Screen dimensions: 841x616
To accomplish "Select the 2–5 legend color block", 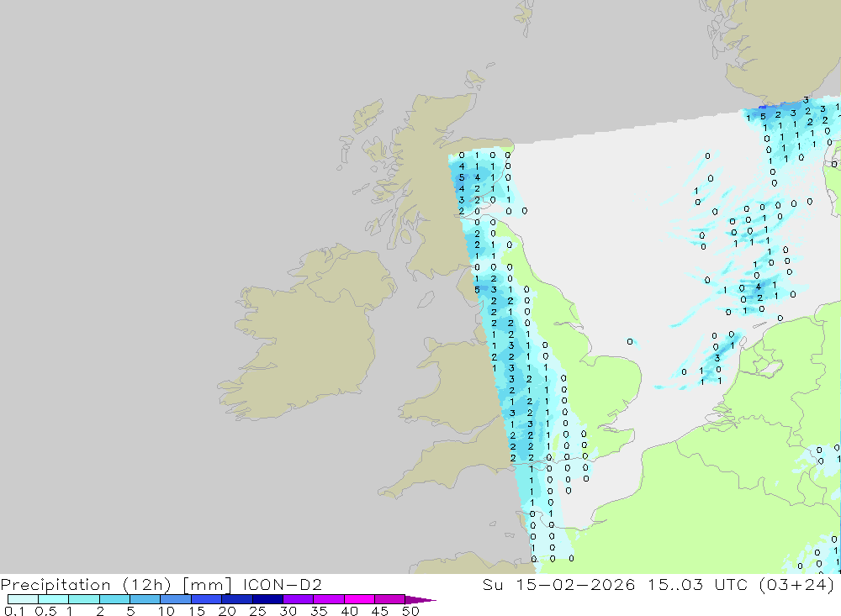I will tap(114, 599).
